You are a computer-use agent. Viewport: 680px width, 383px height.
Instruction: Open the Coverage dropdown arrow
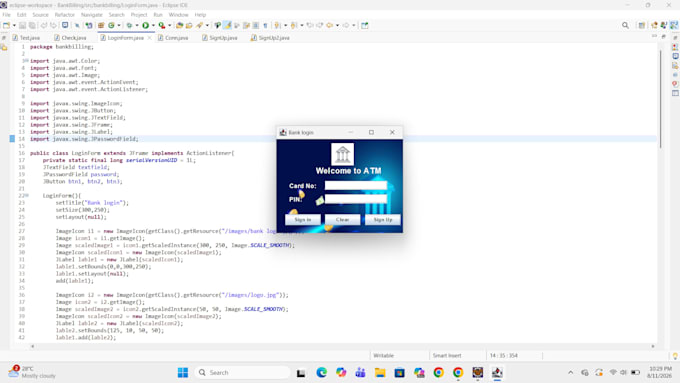(x=170, y=26)
